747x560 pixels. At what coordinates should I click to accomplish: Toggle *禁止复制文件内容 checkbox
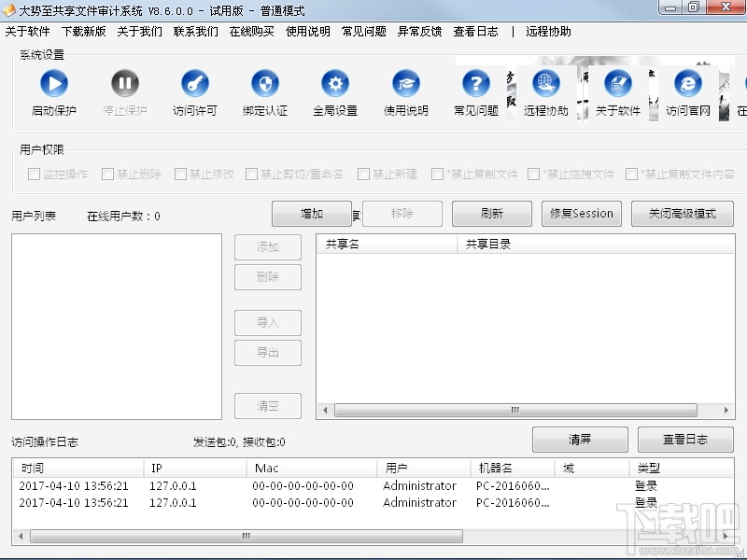coord(632,174)
